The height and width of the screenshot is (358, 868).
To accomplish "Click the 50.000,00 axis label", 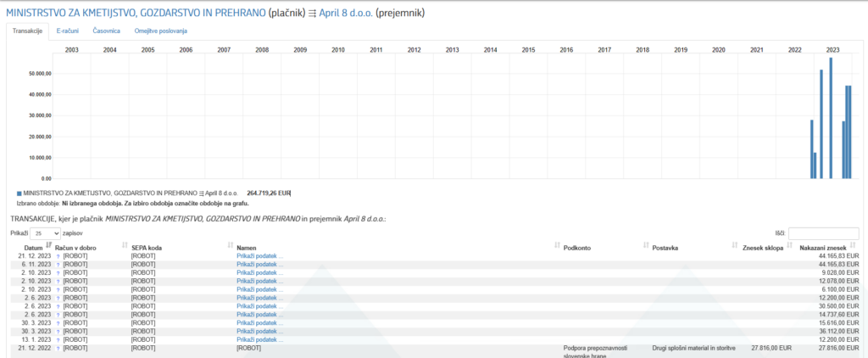I will [x=41, y=74].
